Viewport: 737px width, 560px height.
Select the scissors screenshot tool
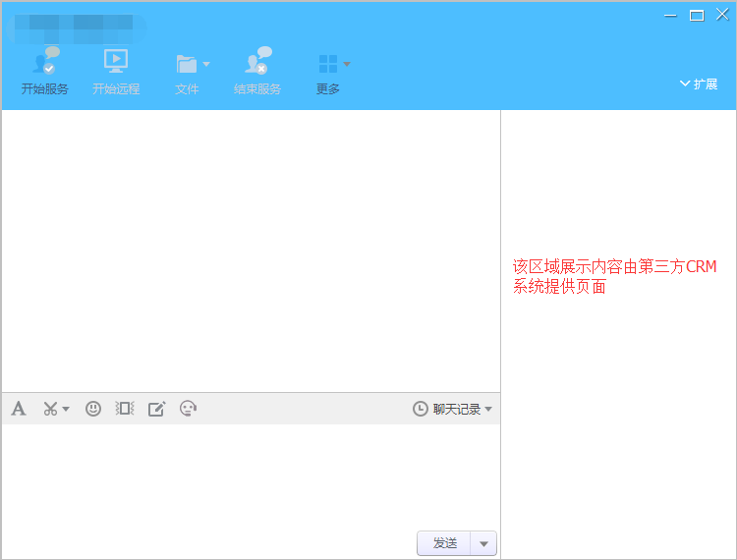click(50, 409)
